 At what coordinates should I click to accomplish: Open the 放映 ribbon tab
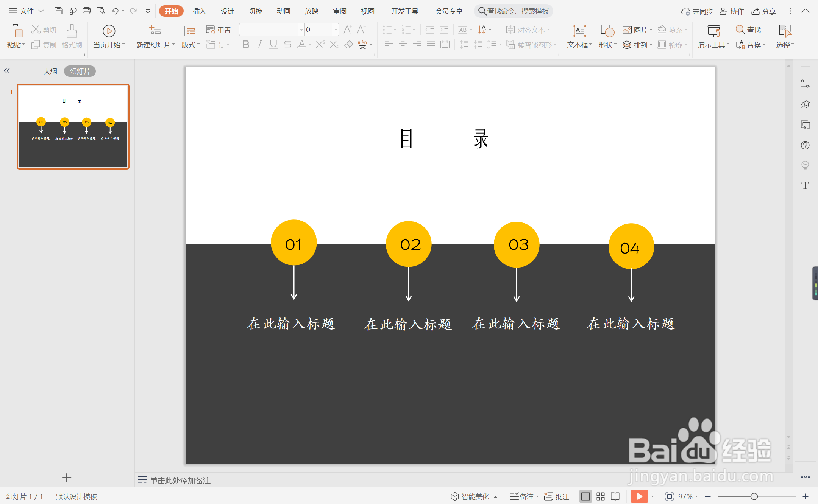[x=311, y=11]
